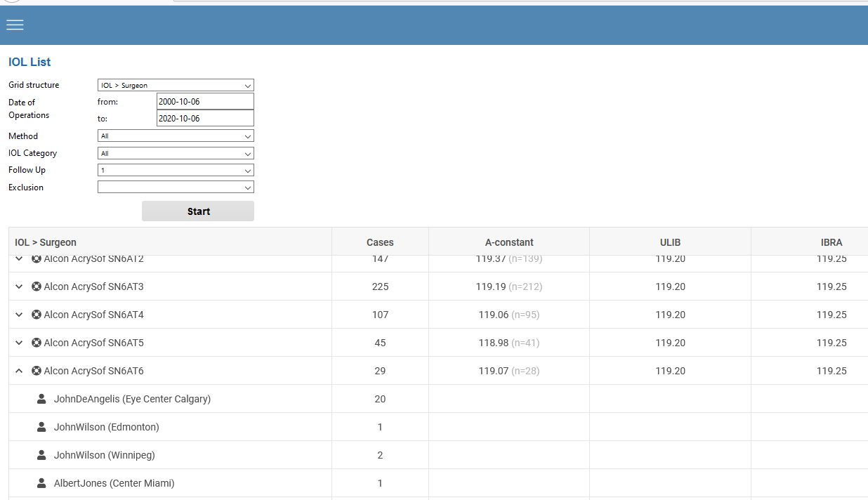Click cases value 107 for SN6AT4

click(x=380, y=315)
